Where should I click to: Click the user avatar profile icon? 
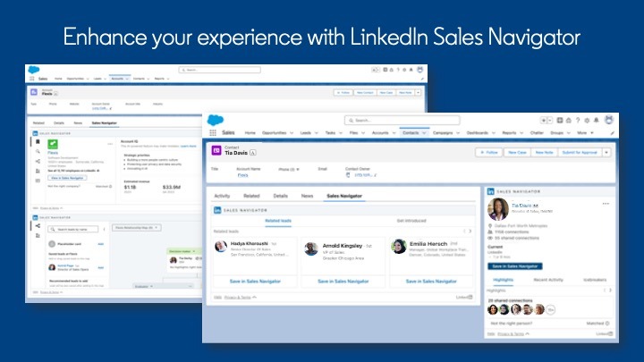click(x=608, y=120)
